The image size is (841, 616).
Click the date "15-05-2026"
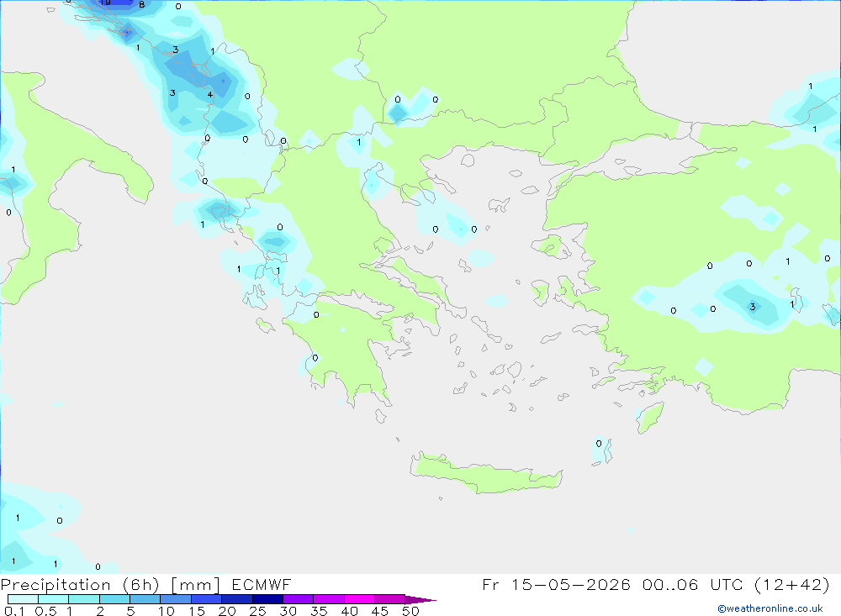(x=571, y=584)
